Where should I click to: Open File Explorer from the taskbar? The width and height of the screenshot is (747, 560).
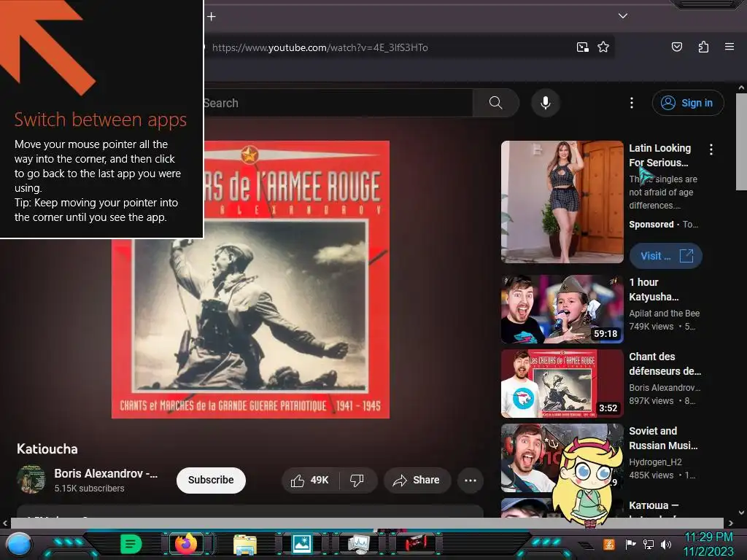click(x=245, y=544)
